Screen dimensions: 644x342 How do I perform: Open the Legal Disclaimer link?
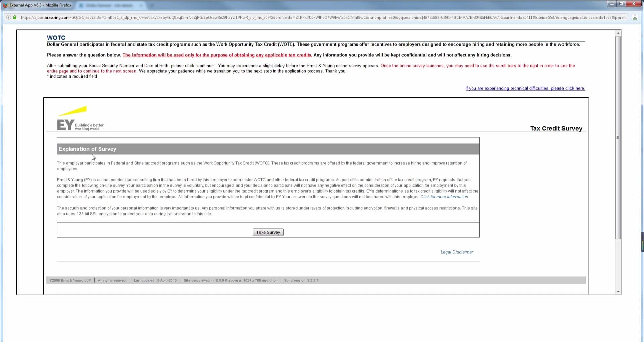457,252
